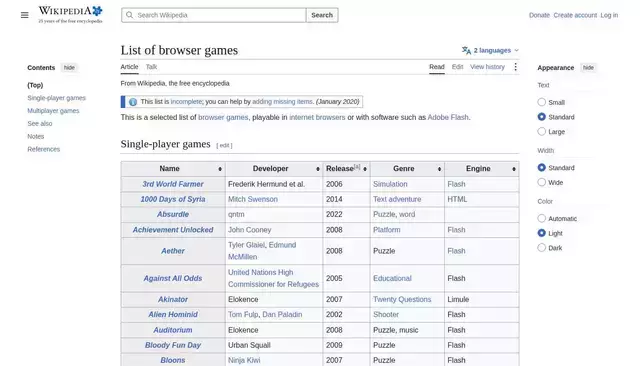Screen dimensions: 640x366
Task: Click the Log in link
Action: (609, 15)
